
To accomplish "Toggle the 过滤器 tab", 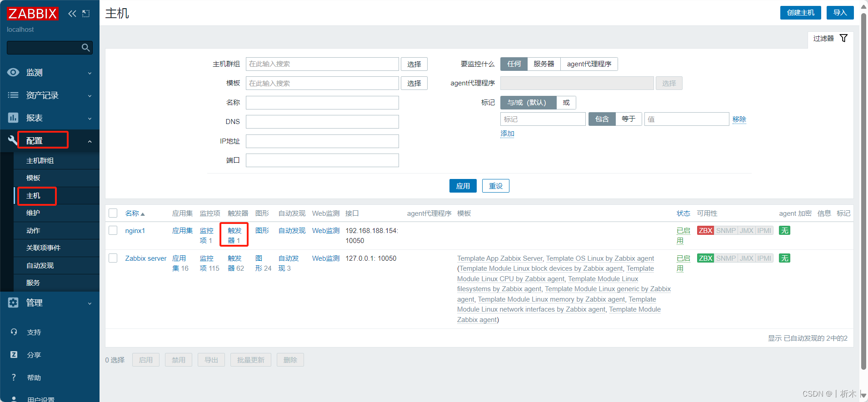I will coord(830,39).
